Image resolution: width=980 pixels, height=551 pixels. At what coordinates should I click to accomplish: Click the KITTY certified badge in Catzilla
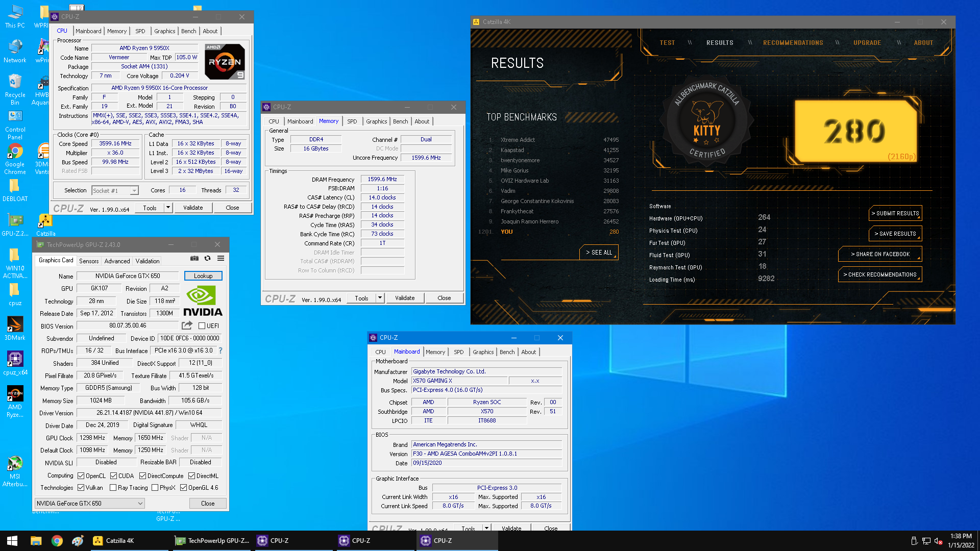click(x=706, y=121)
